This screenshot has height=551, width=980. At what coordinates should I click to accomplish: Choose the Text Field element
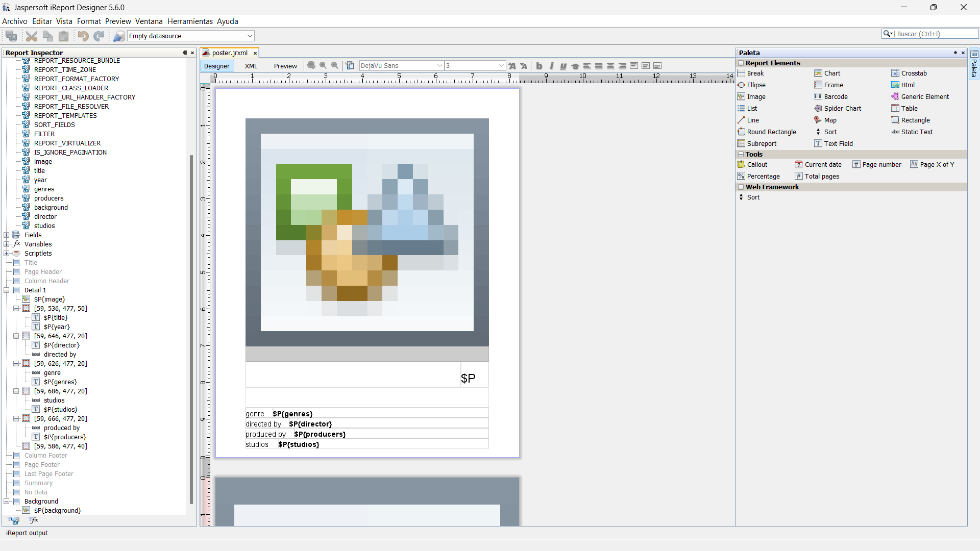[x=834, y=143]
